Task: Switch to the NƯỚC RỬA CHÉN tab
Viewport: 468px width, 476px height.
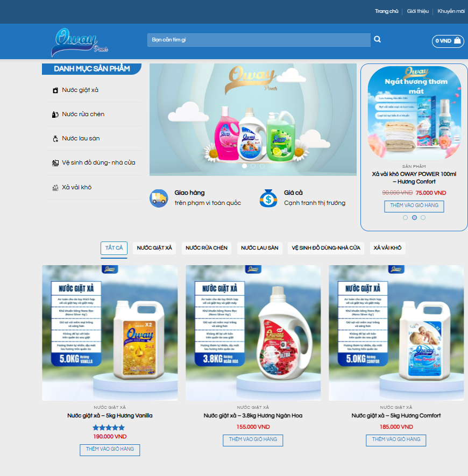Action: [207, 248]
